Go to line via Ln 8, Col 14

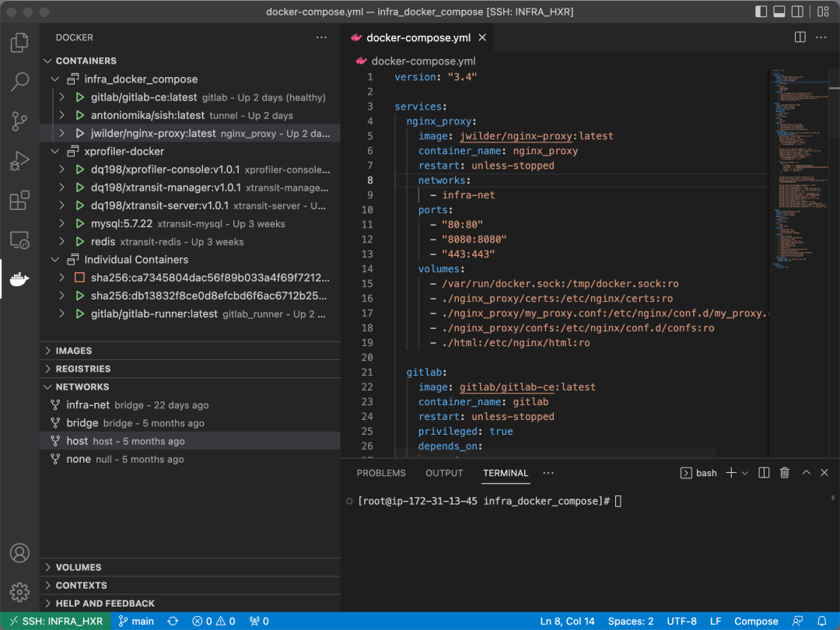(x=567, y=621)
